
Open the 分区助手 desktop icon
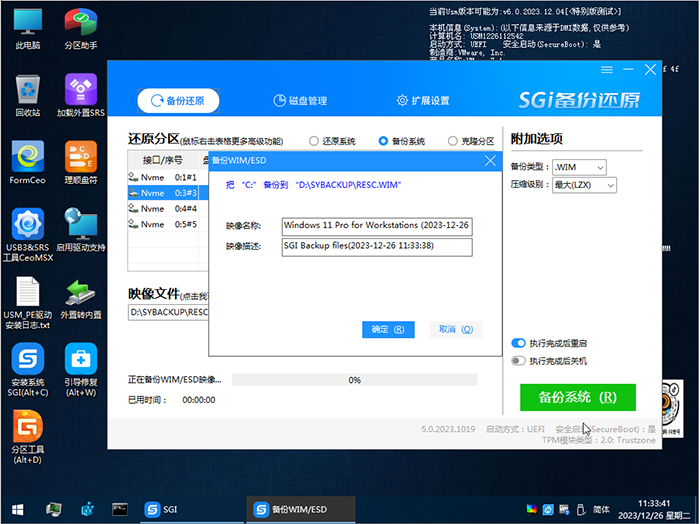[x=81, y=29]
